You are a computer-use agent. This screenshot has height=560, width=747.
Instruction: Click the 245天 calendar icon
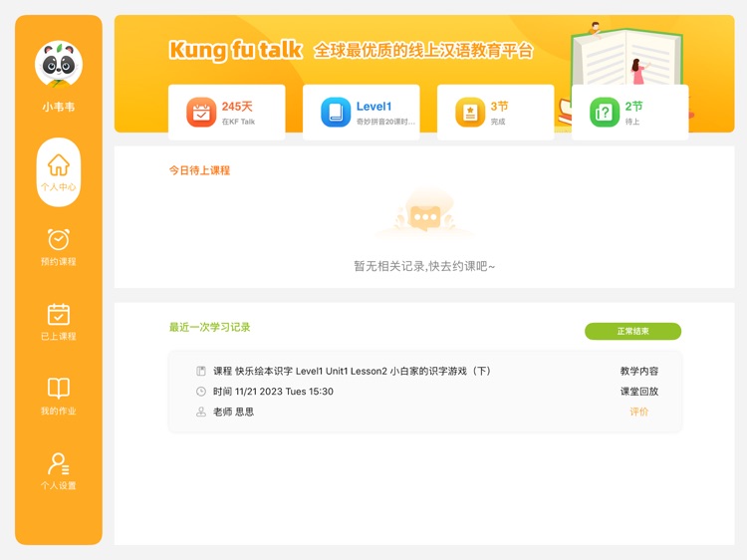pos(201,112)
